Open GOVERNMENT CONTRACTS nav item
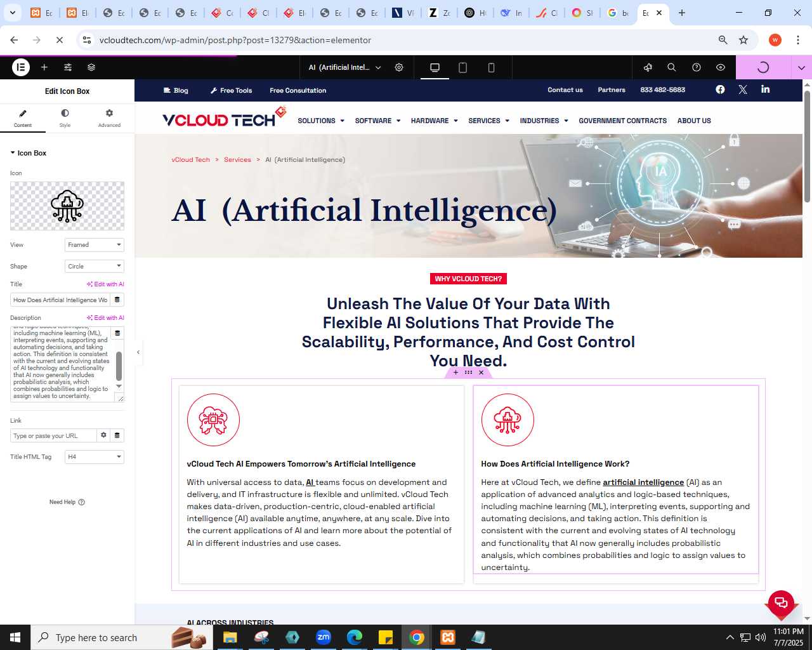Viewport: 812px width, 650px height. [x=622, y=121]
